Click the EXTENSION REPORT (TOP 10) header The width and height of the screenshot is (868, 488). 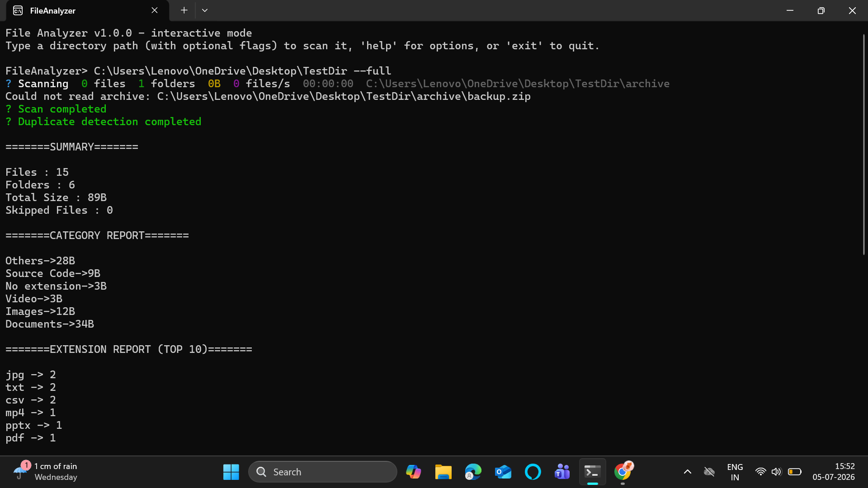point(129,349)
